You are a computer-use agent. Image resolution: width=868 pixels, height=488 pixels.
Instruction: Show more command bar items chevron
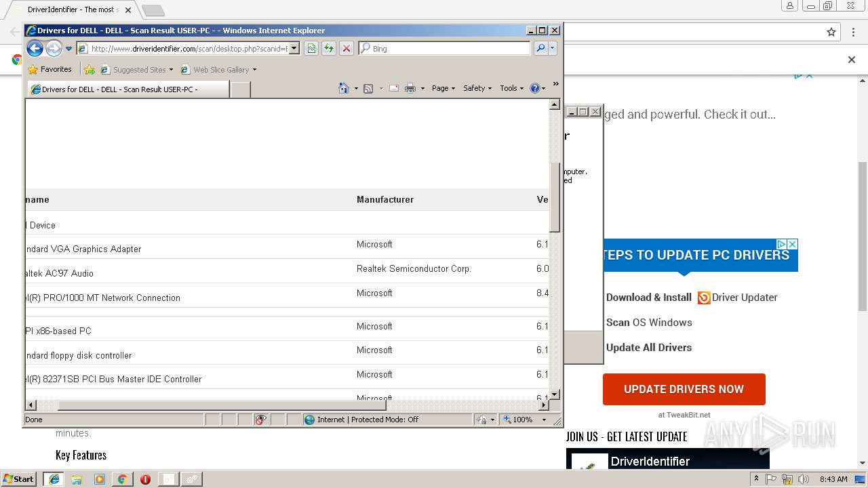(x=555, y=84)
